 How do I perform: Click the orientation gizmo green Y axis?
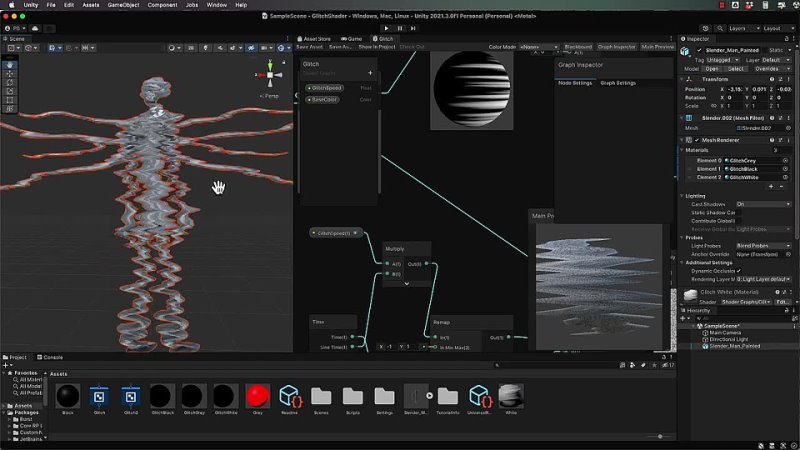pyautogui.click(x=270, y=65)
